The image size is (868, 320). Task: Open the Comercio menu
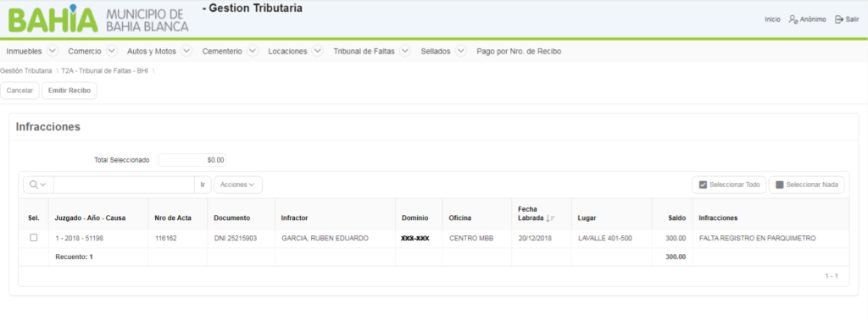85,52
